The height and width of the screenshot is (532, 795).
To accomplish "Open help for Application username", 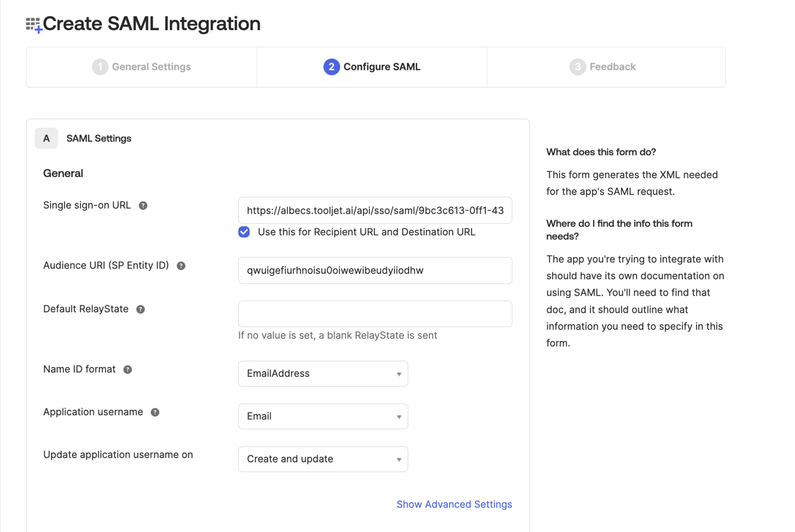I will pos(155,412).
